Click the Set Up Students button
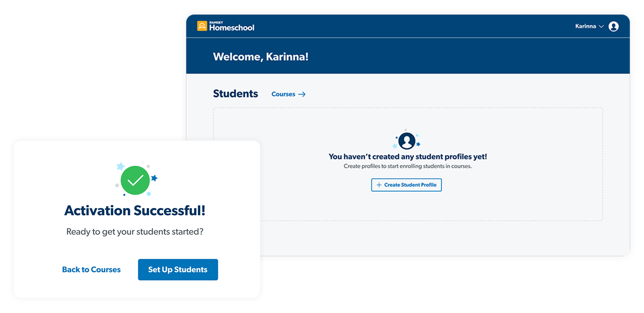Image resolution: width=644 pixels, height=313 pixels. click(178, 270)
